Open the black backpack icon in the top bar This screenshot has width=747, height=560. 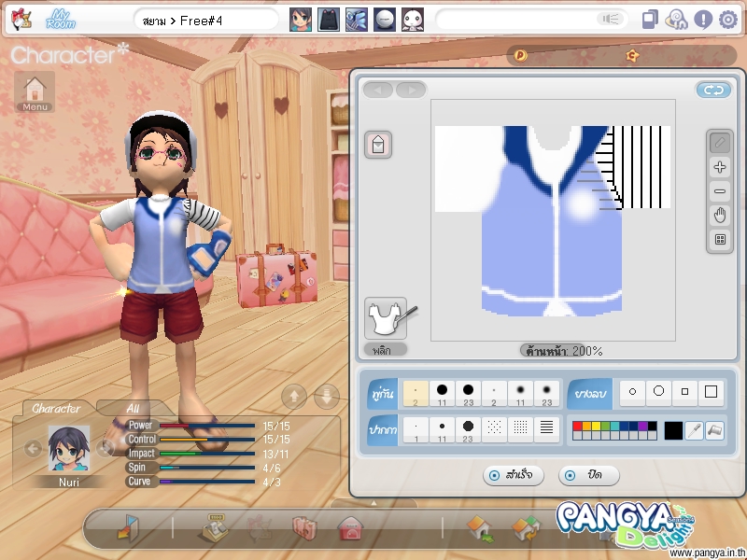tap(329, 20)
